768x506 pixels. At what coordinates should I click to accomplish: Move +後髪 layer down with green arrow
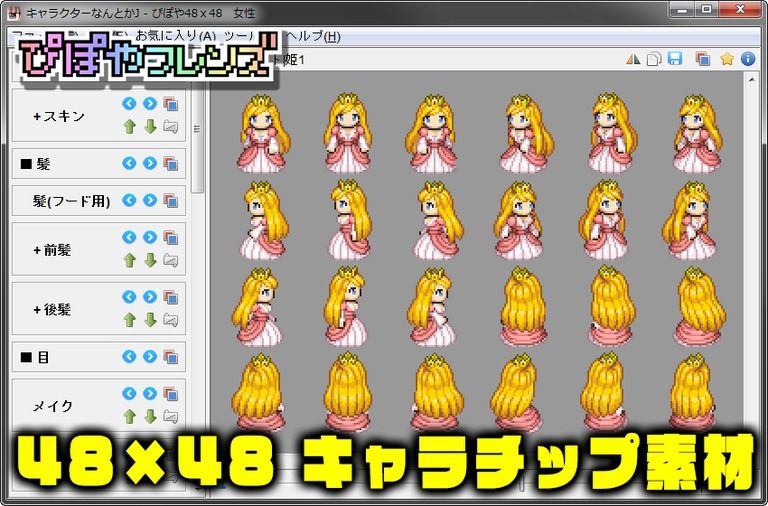[x=150, y=320]
